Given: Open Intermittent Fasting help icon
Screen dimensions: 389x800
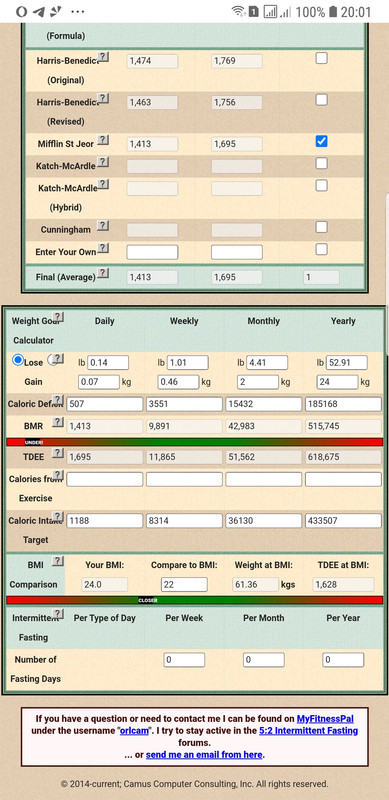Looking at the screenshot, I should (x=58, y=614).
